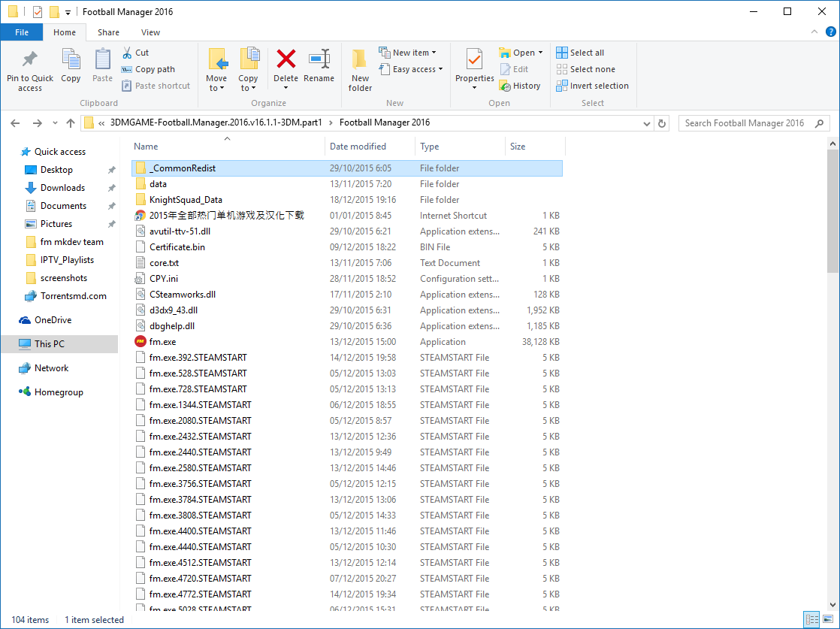The width and height of the screenshot is (840, 629).
Task: Click the Football Manager 2016 breadcrumb segment
Action: (385, 122)
